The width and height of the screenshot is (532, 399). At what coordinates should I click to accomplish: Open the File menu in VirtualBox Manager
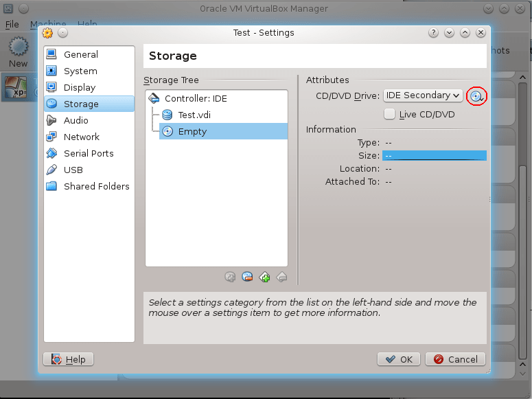click(x=12, y=25)
